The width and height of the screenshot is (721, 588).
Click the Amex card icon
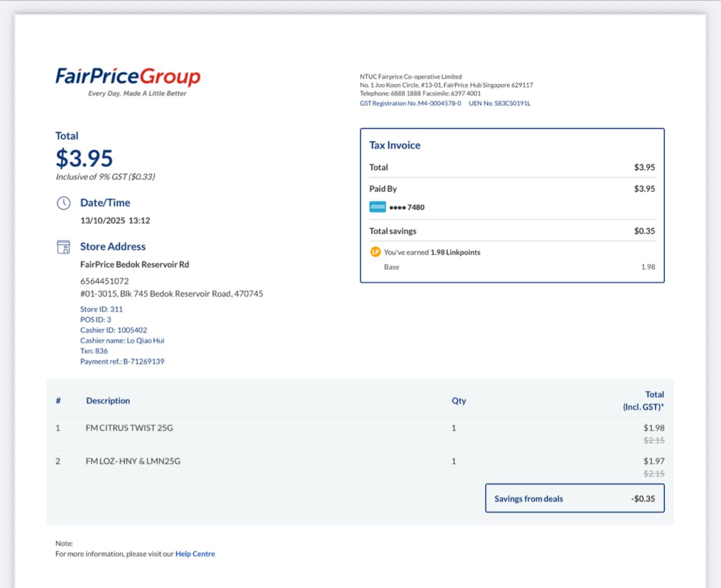(x=377, y=207)
